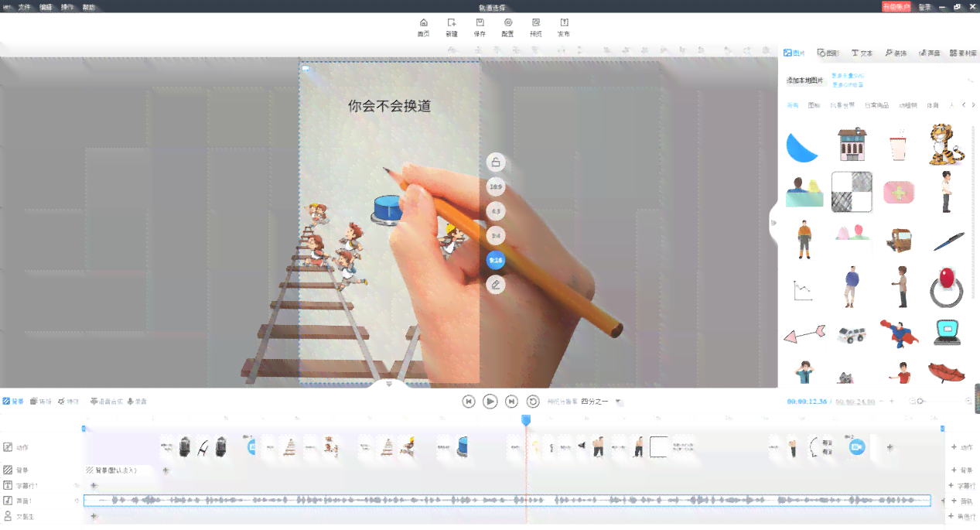
Task: Adjust the timeline zoom slider
Action: 920,401
